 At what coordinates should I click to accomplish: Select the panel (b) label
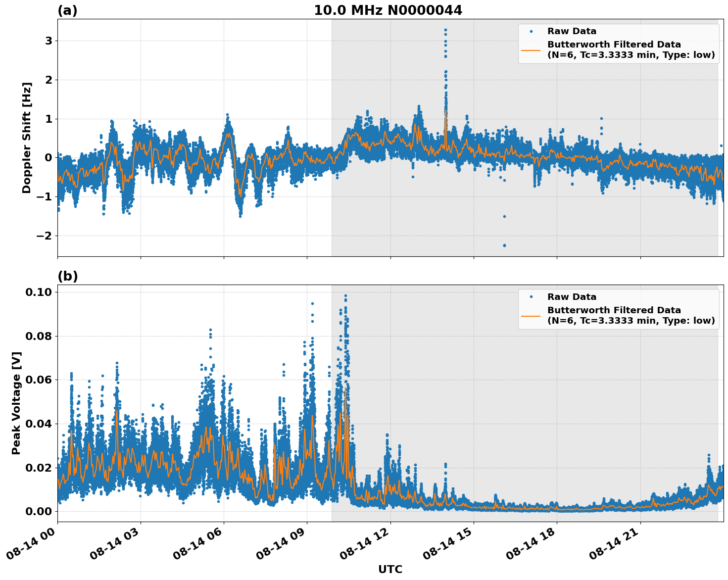click(68, 275)
